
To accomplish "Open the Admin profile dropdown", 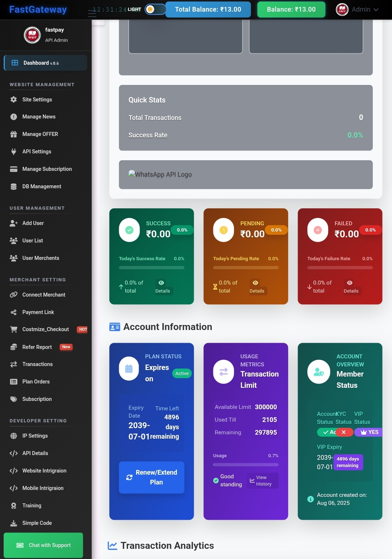I will (357, 9).
